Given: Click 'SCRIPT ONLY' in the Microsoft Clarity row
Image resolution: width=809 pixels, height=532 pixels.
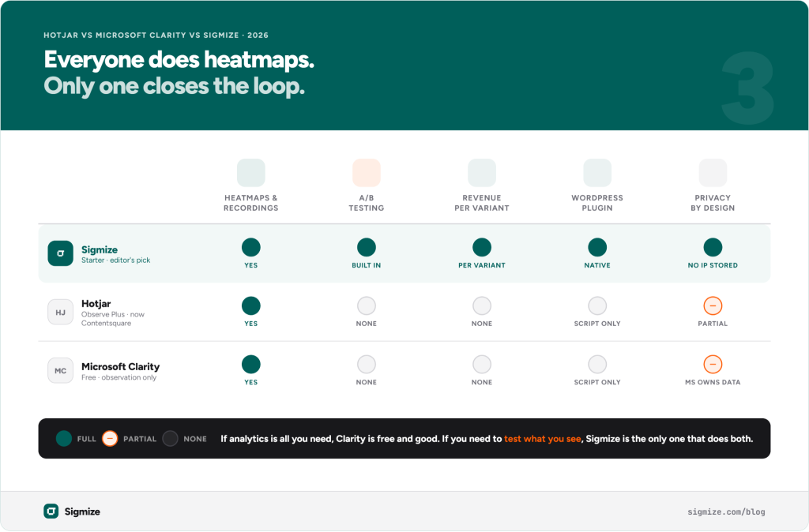Looking at the screenshot, I should 597,382.
